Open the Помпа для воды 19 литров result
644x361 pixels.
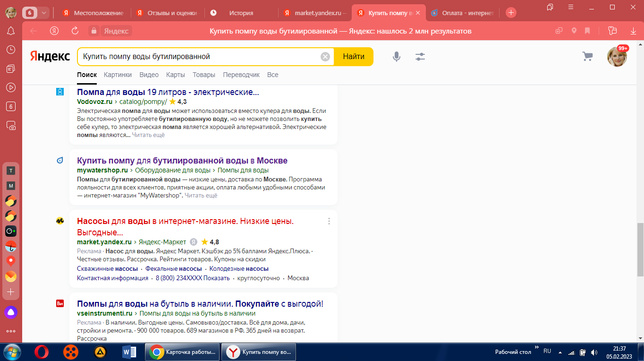point(168,92)
